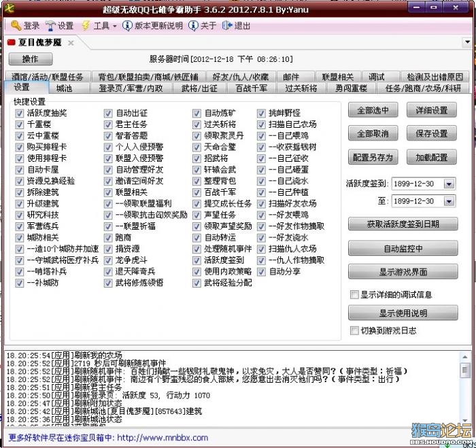Click the red icon on 夏目傀梦魇 tab
The image size is (476, 448).
click(12, 43)
